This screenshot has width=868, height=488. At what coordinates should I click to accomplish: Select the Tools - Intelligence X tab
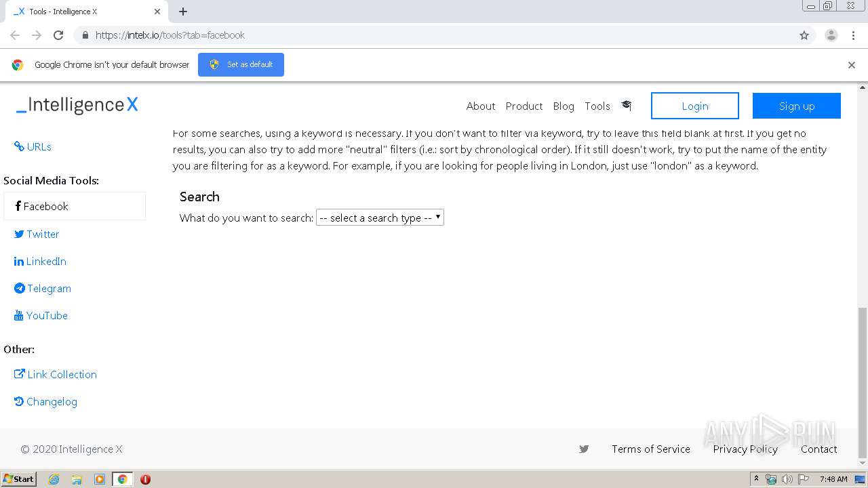(87, 12)
